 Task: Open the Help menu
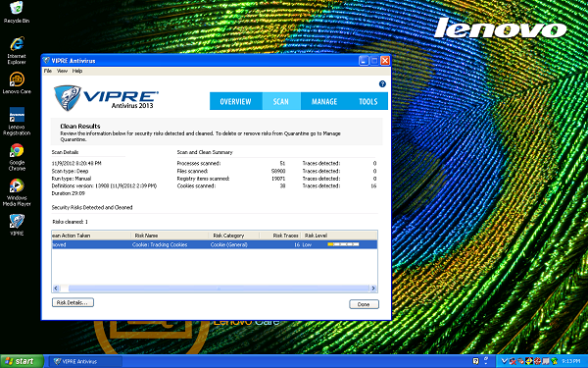coord(77,71)
